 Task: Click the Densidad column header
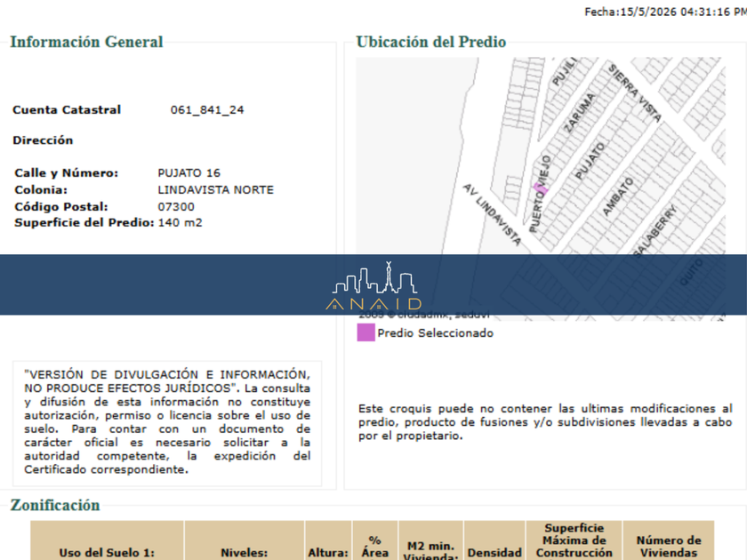click(494, 552)
